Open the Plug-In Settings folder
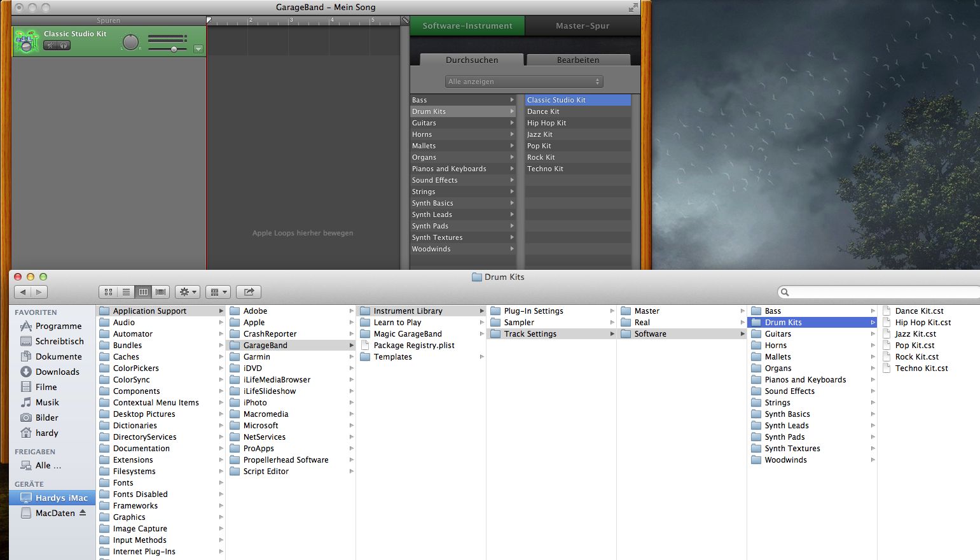This screenshot has width=980, height=560. [x=552, y=311]
